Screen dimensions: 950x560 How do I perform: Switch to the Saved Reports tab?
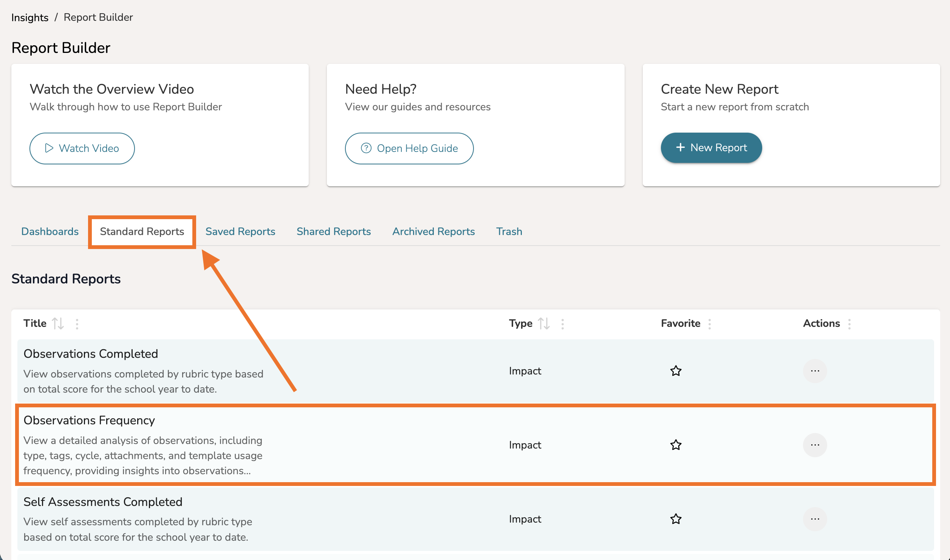240,231
